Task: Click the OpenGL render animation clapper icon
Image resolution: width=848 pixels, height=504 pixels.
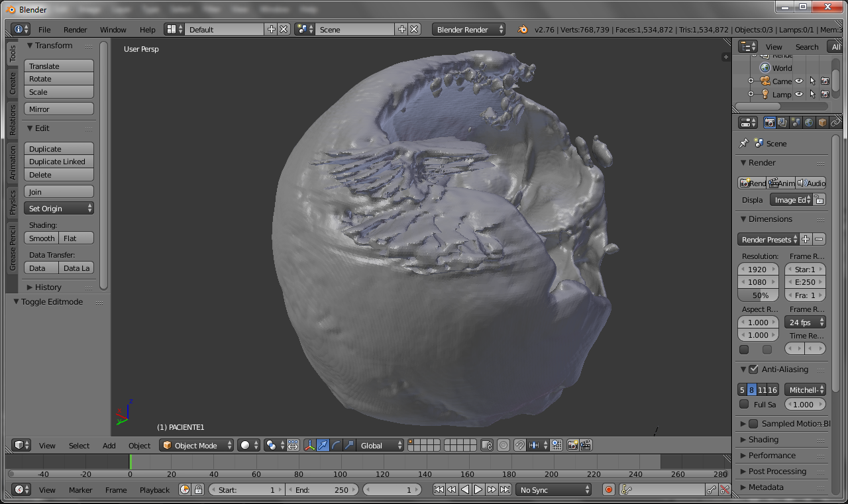Action: [586, 446]
